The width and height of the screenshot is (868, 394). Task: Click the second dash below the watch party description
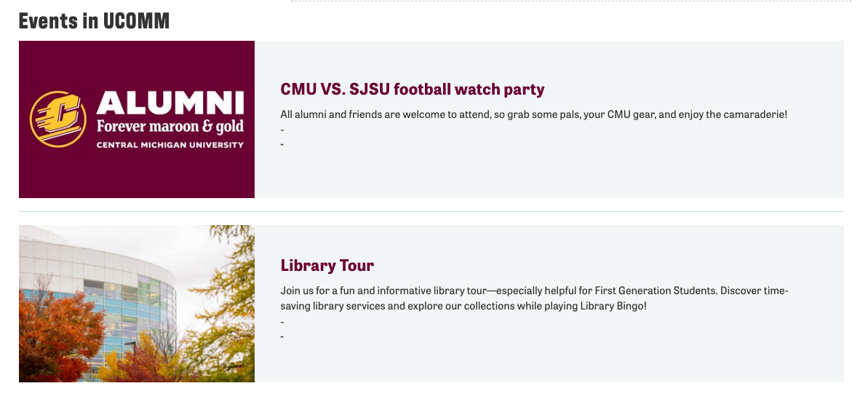pyautogui.click(x=282, y=144)
